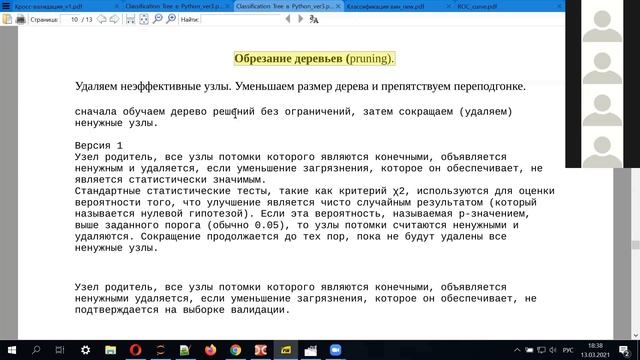Viewport: 640px width, 360px height.
Task: Select the fourth participant avatar in the Zoom panel
Action: pos(602,151)
